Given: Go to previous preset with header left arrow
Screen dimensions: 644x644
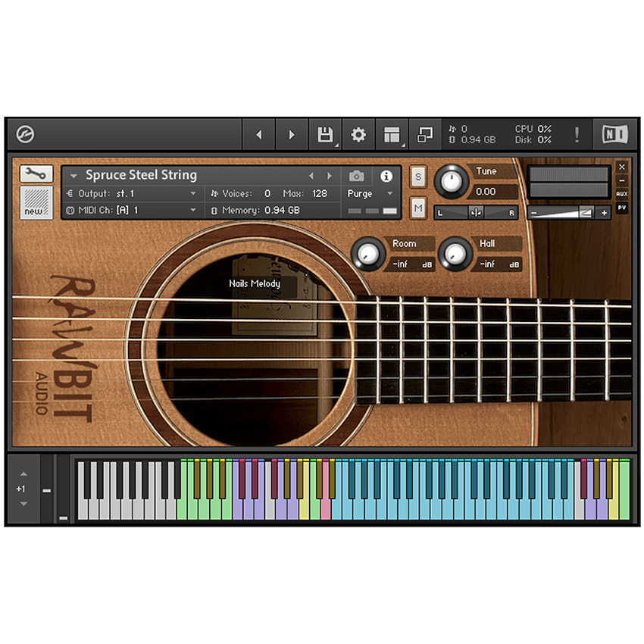Looking at the screenshot, I should [x=259, y=134].
